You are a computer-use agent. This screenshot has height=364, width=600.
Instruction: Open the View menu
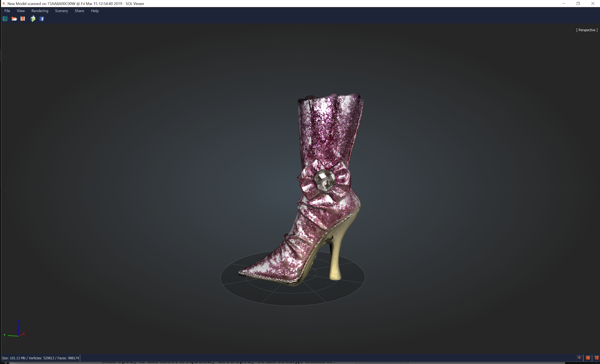(21, 11)
